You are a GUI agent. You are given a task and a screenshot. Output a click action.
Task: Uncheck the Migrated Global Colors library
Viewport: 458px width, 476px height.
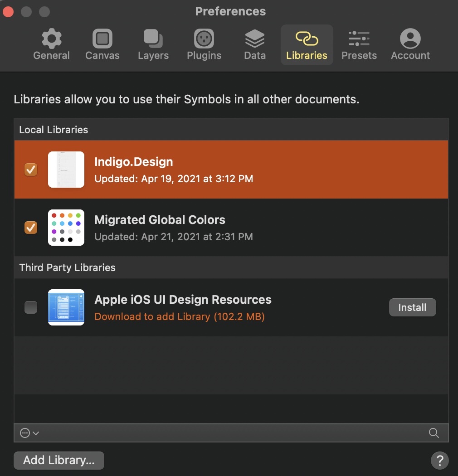tap(31, 228)
